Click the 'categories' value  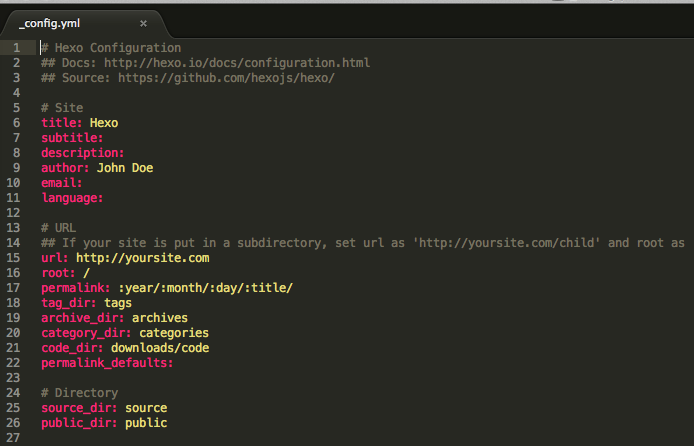174,333
